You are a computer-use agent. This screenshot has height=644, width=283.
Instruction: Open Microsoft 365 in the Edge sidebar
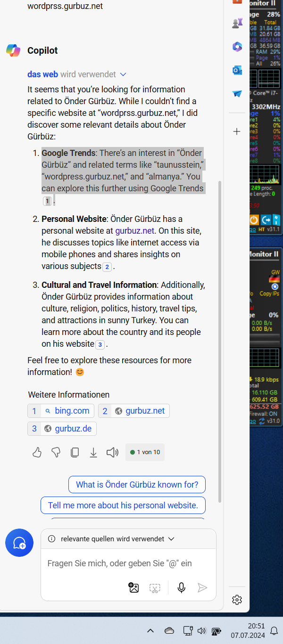(x=237, y=47)
